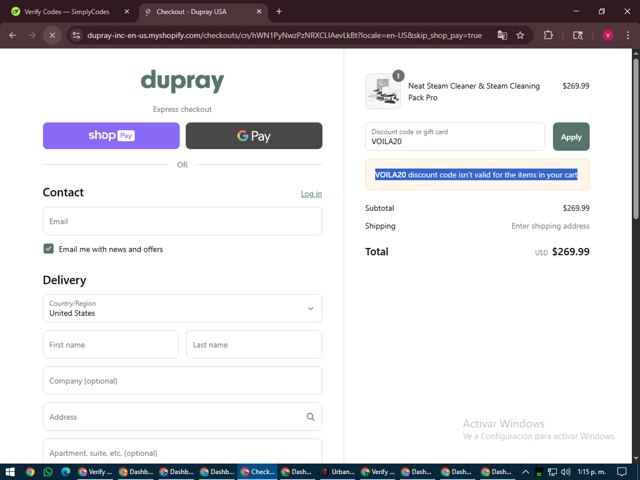Click the Subtotal label
This screenshot has height=480, width=640.
click(380, 208)
